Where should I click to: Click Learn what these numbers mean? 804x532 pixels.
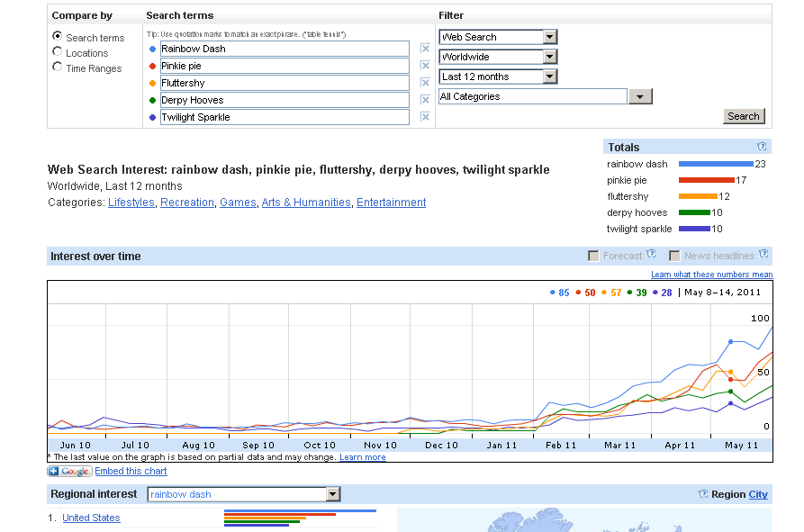pos(711,275)
